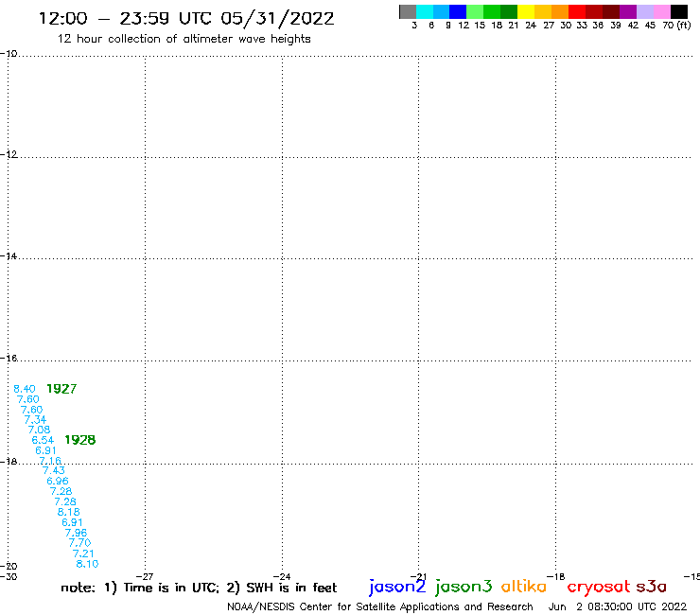700x615 pixels.
Task: Select the -12 latitude axis label
Action: tap(9, 154)
